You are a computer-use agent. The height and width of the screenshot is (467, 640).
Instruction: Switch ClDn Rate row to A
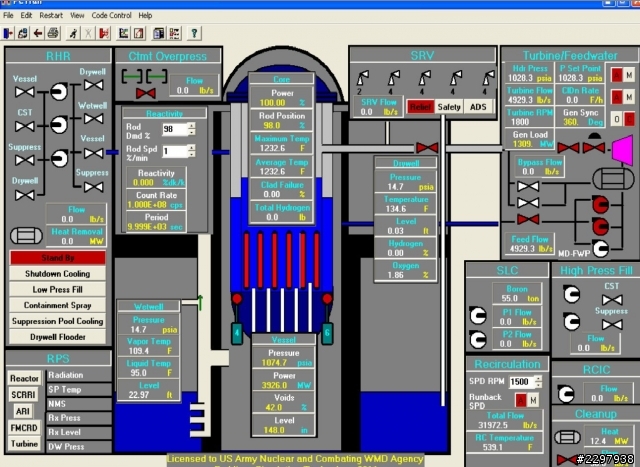617,97
